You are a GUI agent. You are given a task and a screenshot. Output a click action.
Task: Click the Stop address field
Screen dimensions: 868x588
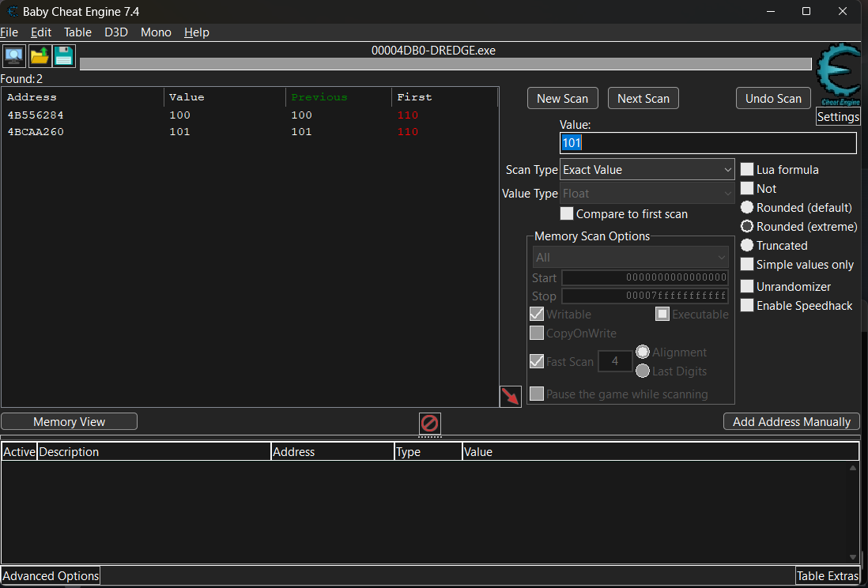(x=645, y=296)
